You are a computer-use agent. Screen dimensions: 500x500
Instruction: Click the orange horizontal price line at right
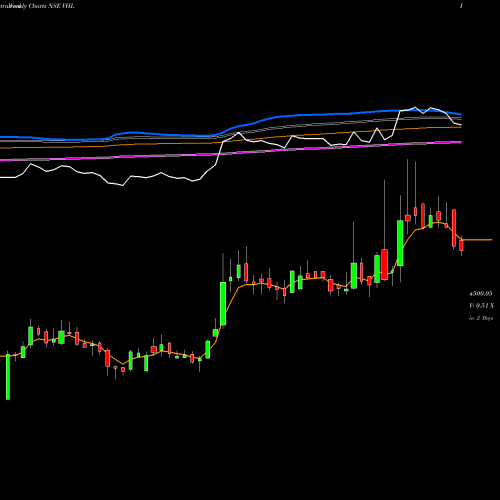(x=477, y=240)
